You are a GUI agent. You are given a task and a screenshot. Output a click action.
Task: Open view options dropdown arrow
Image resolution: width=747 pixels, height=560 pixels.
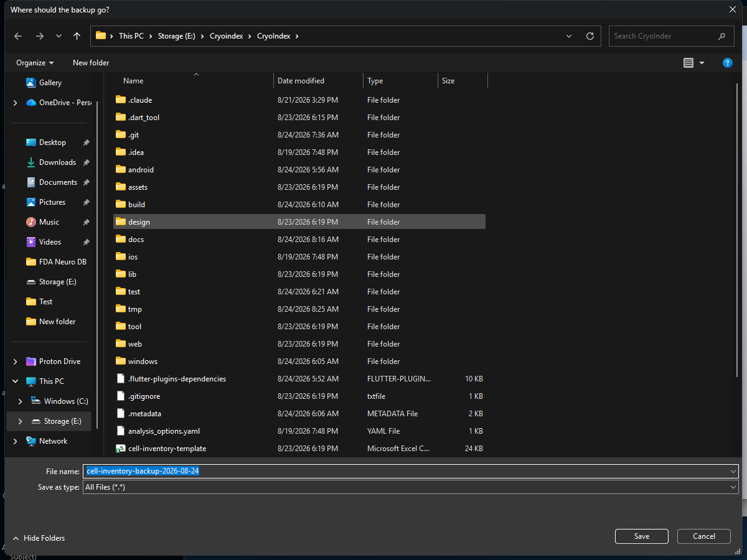coord(702,63)
